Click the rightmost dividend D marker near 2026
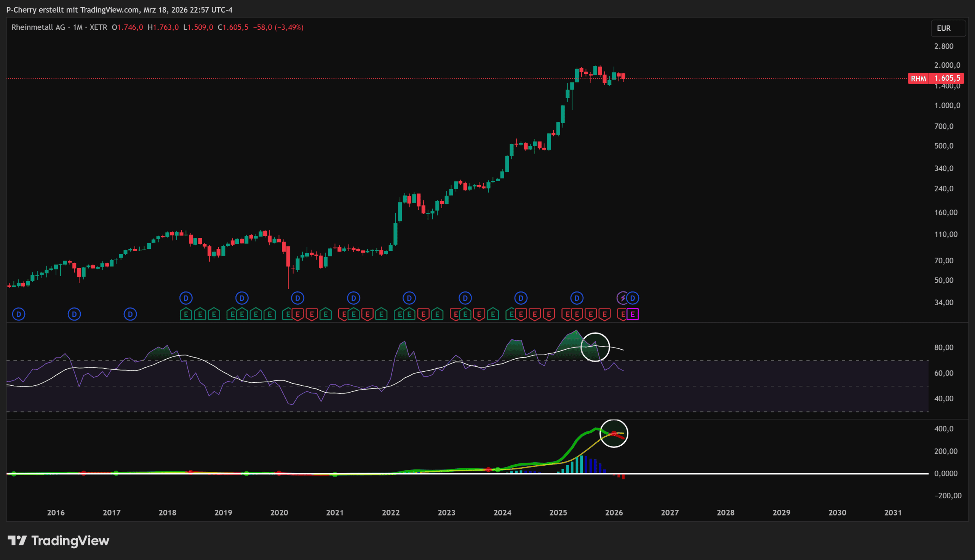 pyautogui.click(x=633, y=298)
